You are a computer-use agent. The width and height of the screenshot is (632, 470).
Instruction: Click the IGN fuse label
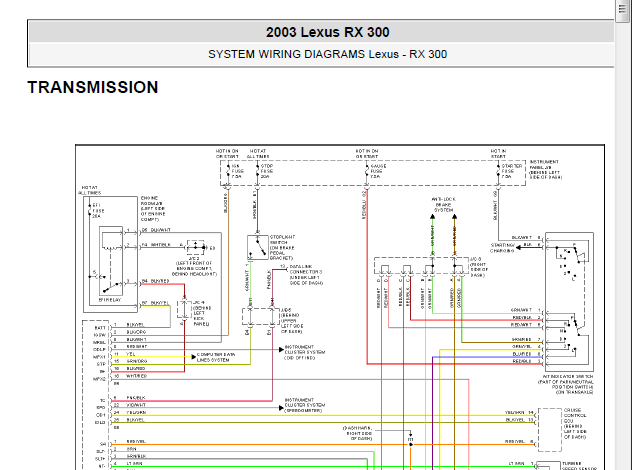[x=237, y=171]
